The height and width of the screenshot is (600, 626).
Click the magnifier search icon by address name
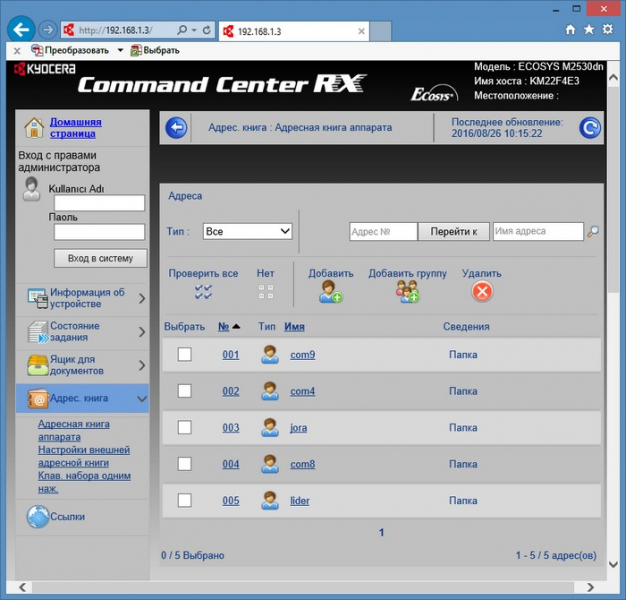(x=593, y=231)
